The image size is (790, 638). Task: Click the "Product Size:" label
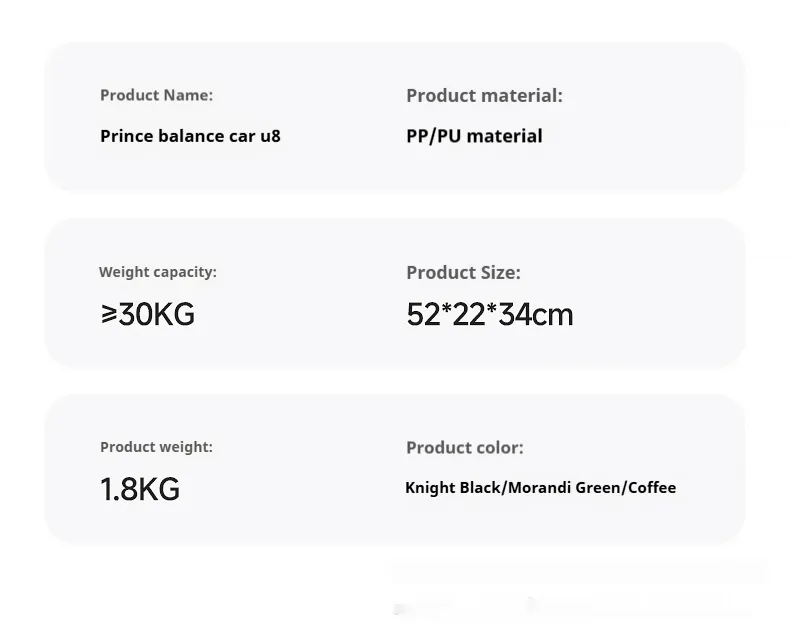tap(463, 272)
